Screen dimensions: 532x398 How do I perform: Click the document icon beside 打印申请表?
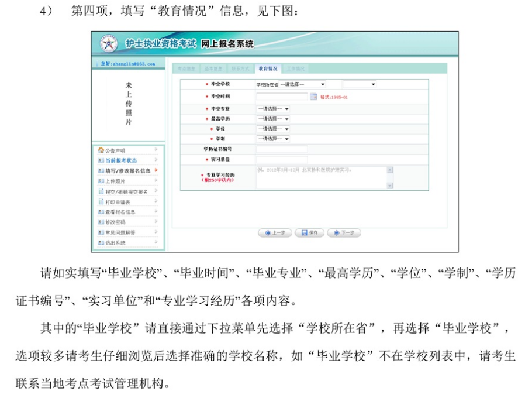point(101,202)
